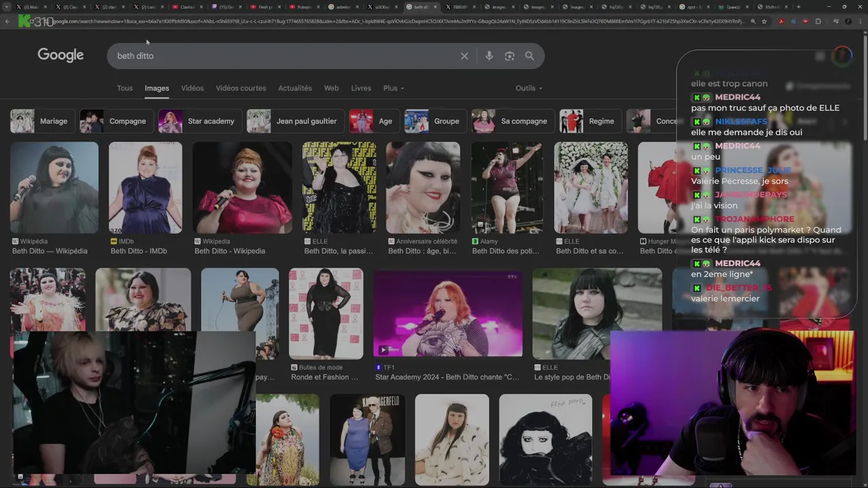
Task: Go back with the browser back arrow
Action: (x=7, y=22)
